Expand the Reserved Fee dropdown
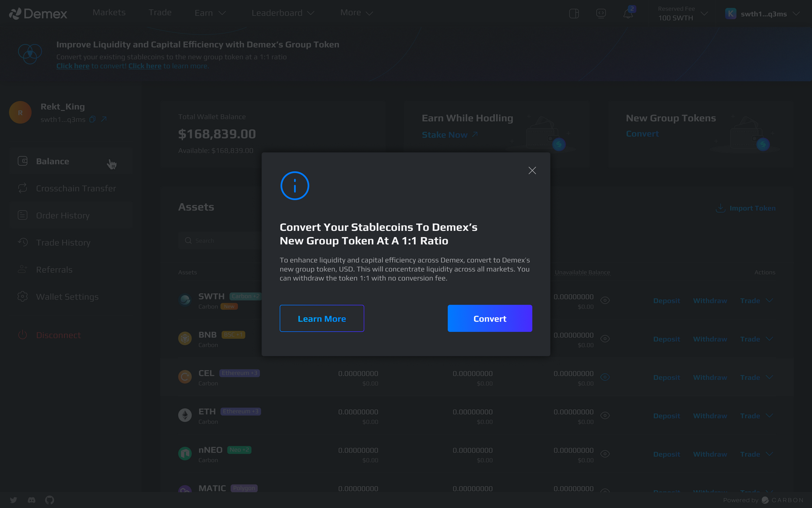This screenshot has height=508, width=812. click(x=683, y=13)
